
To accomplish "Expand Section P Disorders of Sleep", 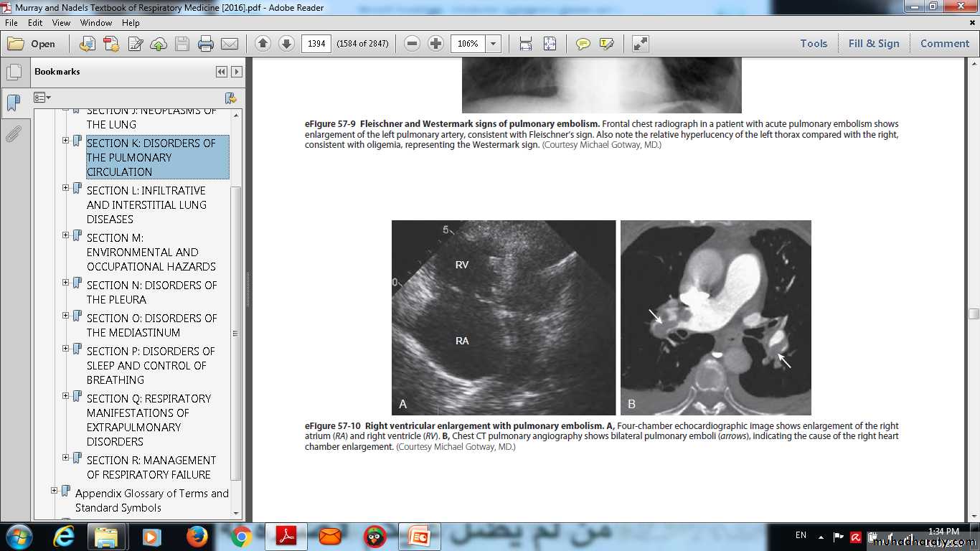I will pos(66,349).
